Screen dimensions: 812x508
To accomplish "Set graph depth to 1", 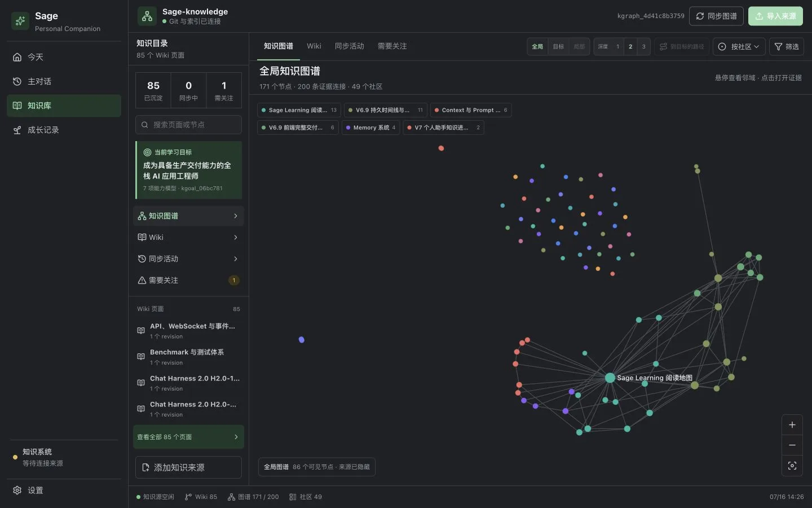I will (x=617, y=46).
